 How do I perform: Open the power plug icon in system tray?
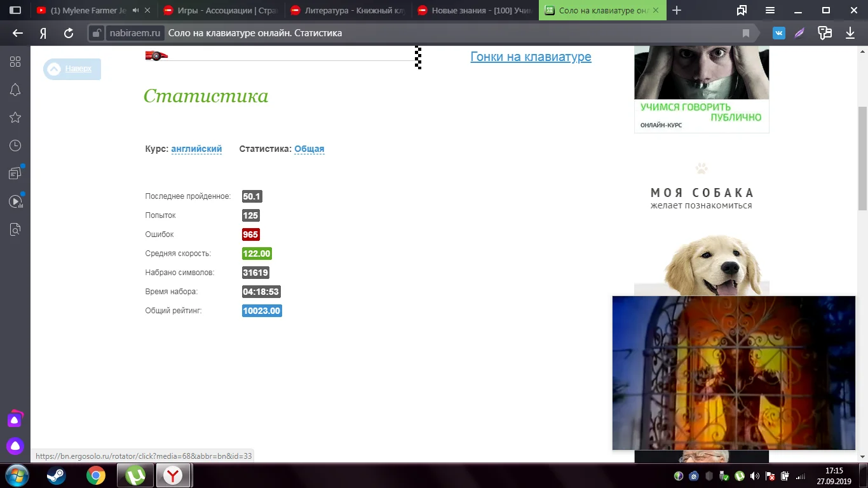click(x=785, y=476)
